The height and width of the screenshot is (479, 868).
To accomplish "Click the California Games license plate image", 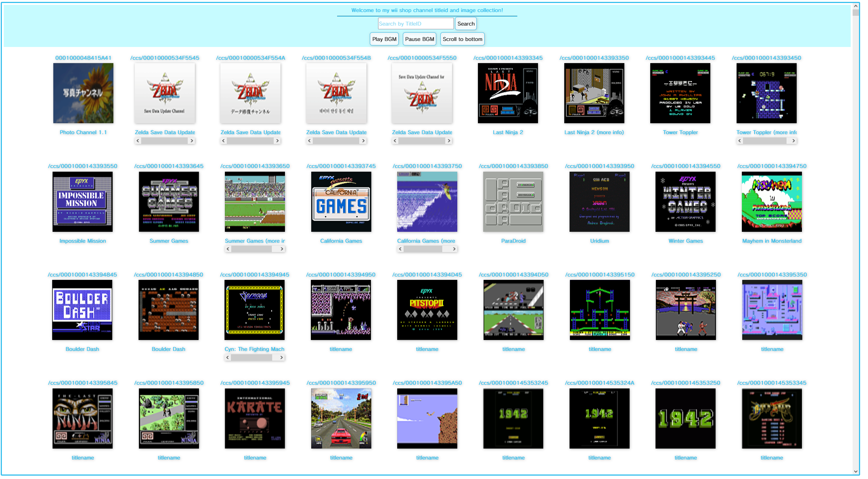I will (341, 202).
